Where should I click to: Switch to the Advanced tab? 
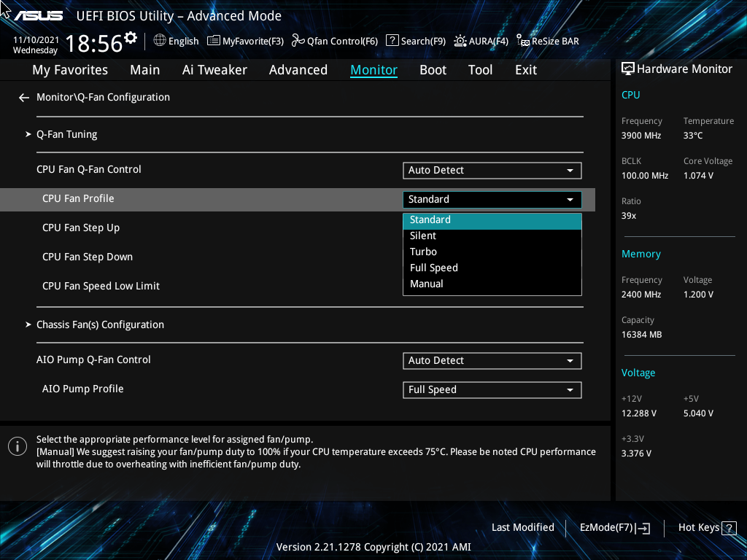click(x=298, y=70)
